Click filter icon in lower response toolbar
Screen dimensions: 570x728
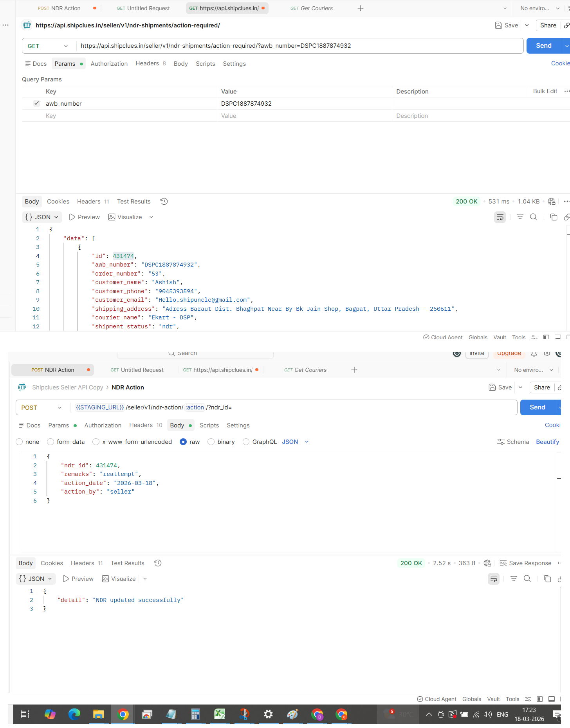514,578
